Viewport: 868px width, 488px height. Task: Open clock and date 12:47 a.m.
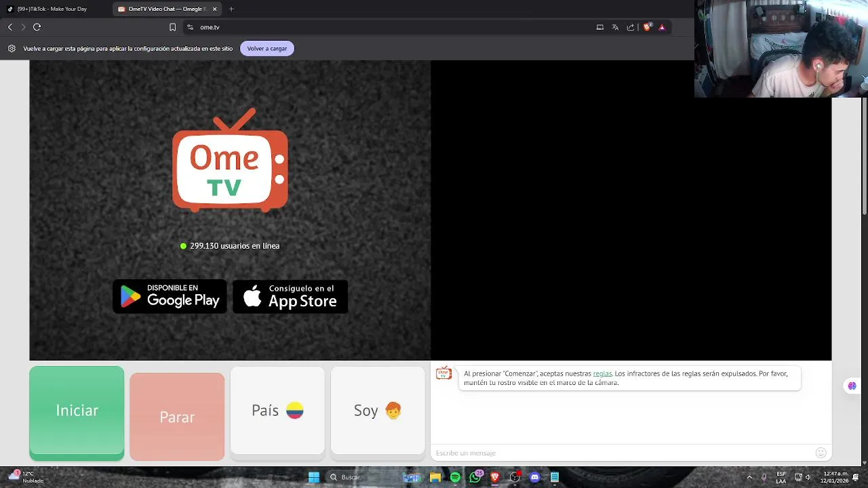click(834, 477)
